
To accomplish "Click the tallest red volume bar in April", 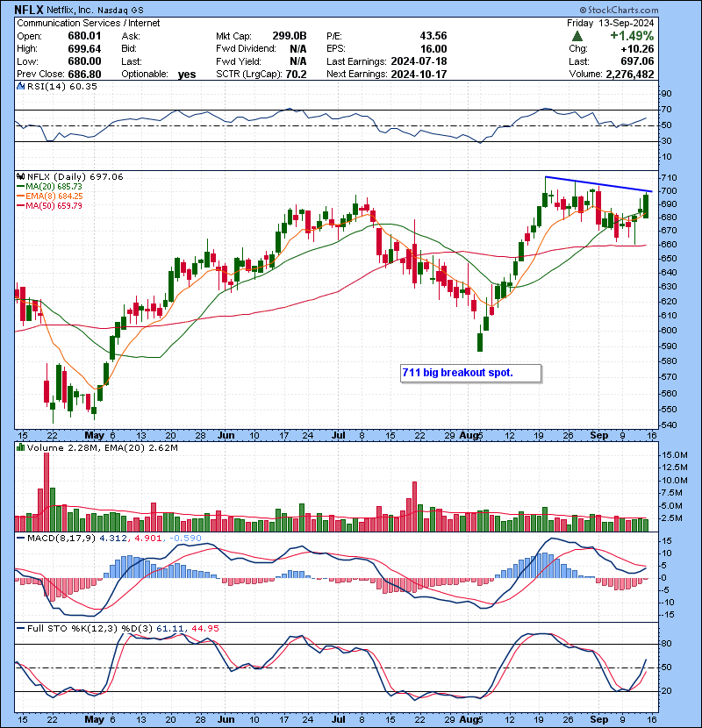I will [46, 492].
